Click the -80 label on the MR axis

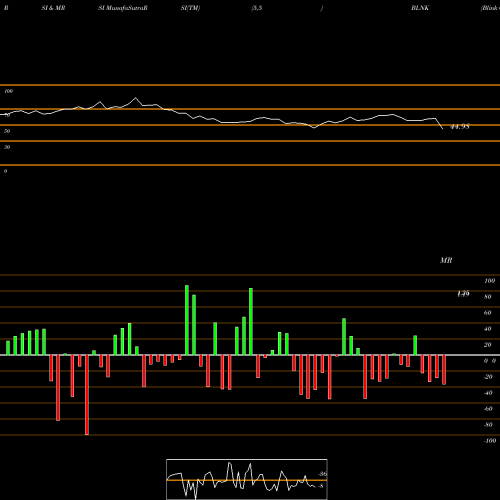tap(488, 425)
